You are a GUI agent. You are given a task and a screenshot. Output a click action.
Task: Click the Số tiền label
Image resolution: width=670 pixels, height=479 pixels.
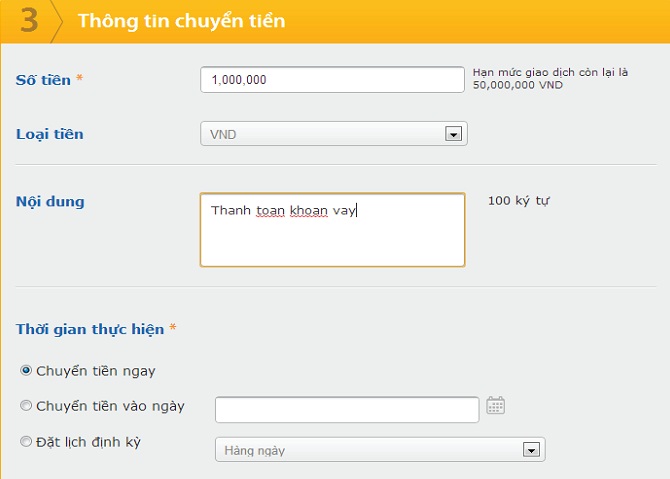43,80
